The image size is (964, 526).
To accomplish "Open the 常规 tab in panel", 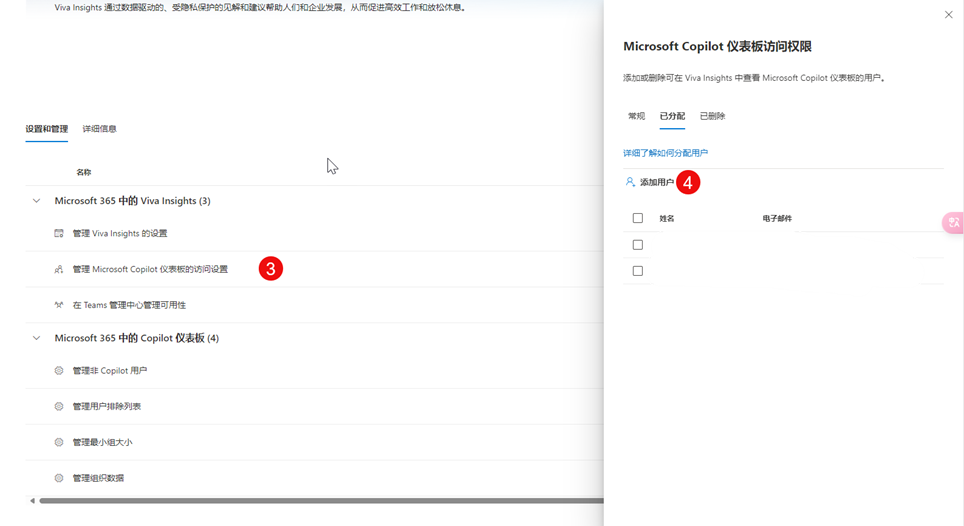I will [x=636, y=116].
